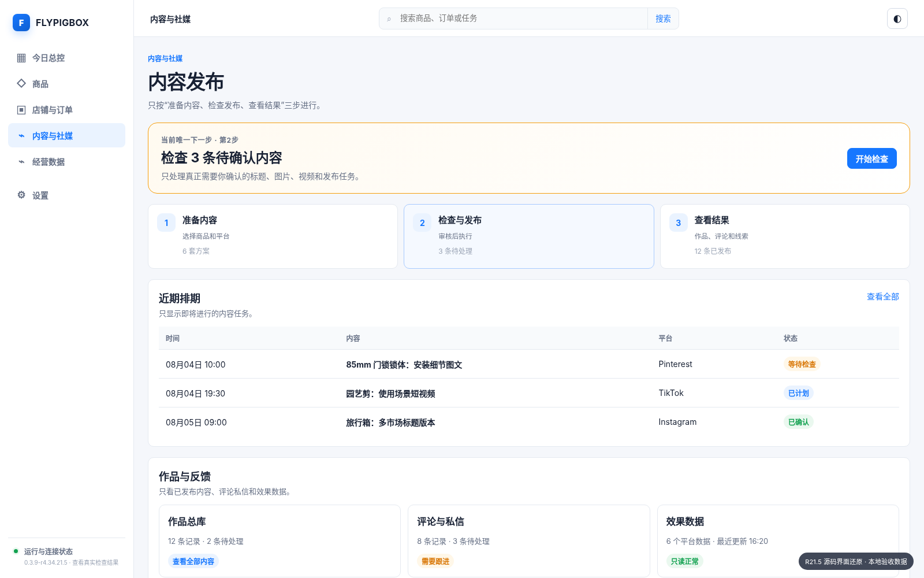Click the green connection status dot
The image size is (924, 578).
tap(16, 551)
